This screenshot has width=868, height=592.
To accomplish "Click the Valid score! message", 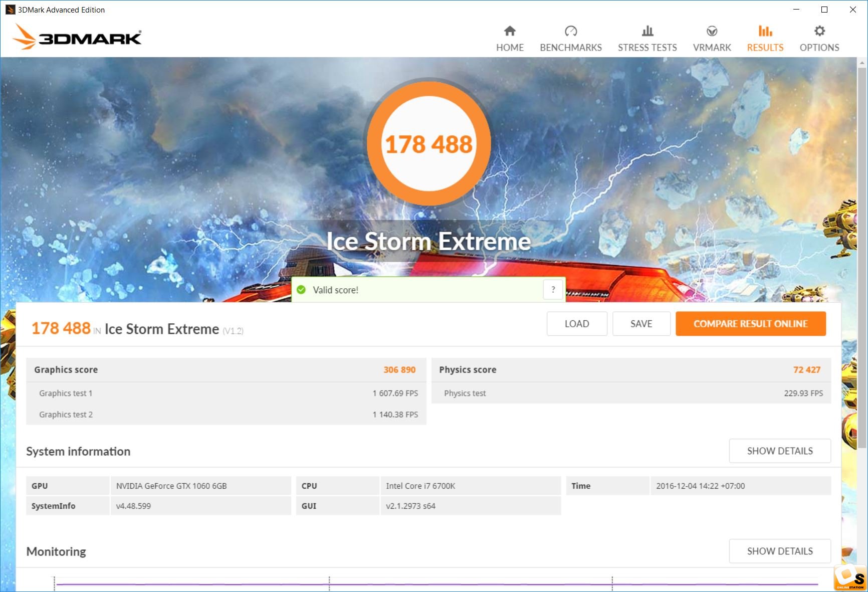I will point(335,290).
